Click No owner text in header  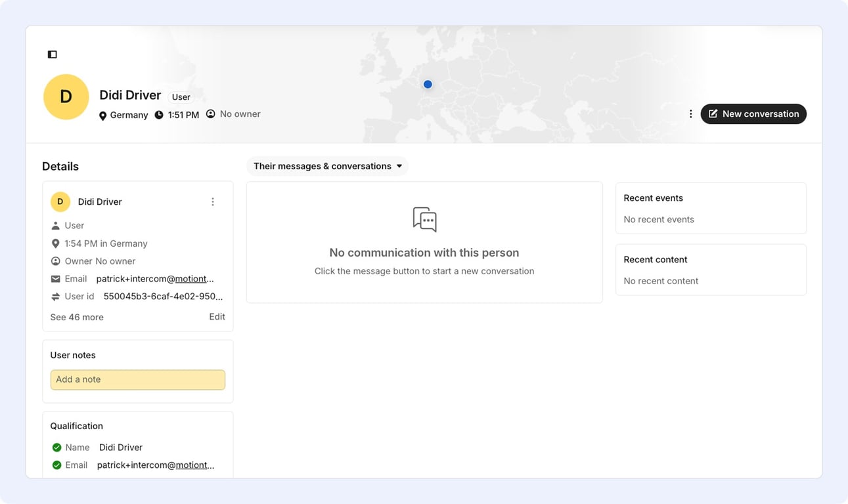tap(240, 114)
